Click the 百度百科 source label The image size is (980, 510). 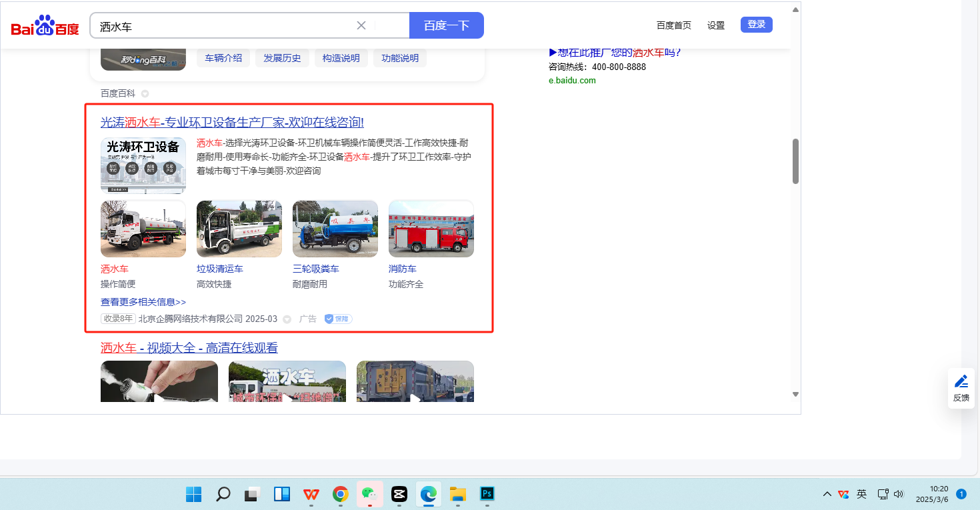tap(118, 93)
